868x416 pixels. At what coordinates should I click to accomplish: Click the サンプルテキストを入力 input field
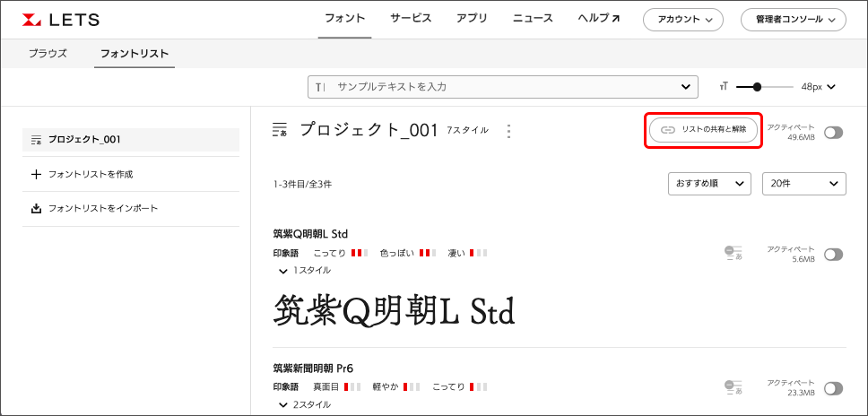point(502,87)
